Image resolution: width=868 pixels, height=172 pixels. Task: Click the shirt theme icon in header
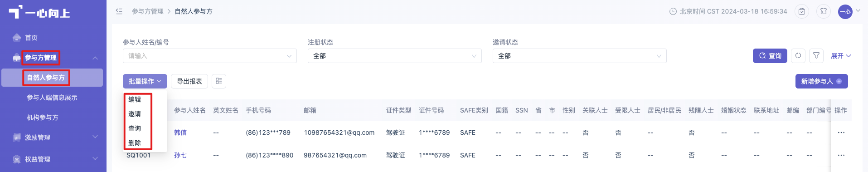click(824, 11)
